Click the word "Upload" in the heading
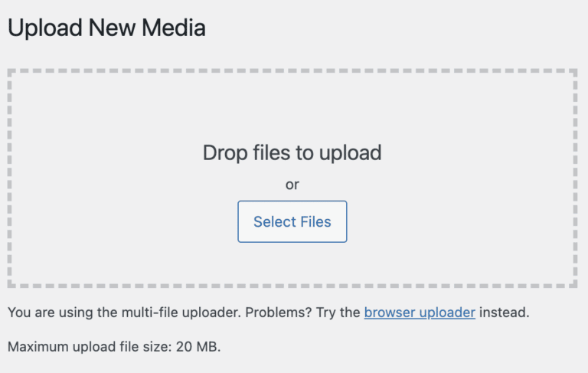The width and height of the screenshot is (588, 373). 44,28
